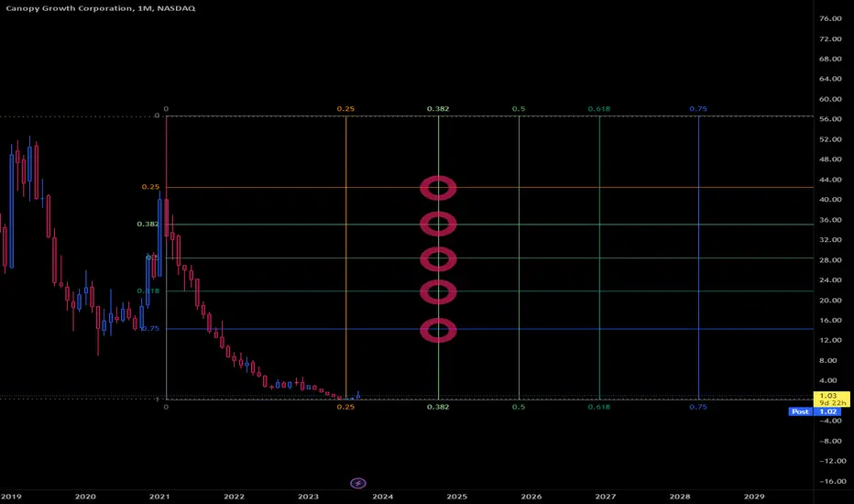
Task: Select the 1.02 post-market price tag
Action: [x=827, y=411]
